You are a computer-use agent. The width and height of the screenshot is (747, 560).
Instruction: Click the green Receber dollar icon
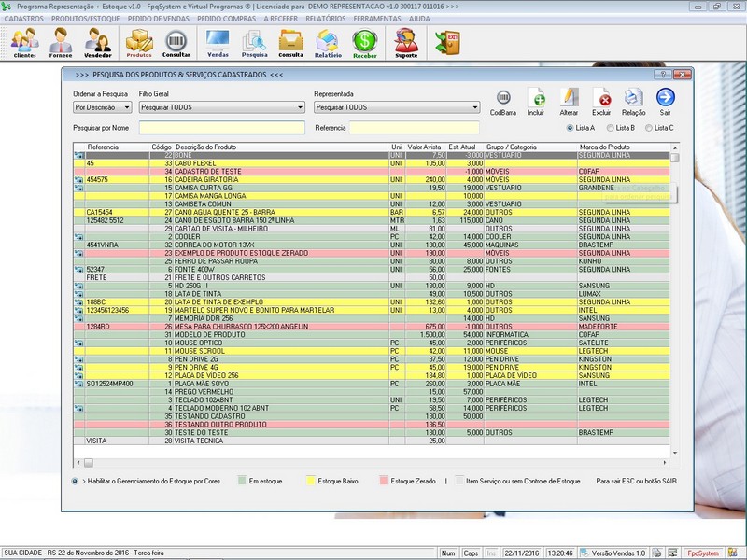[x=364, y=42]
